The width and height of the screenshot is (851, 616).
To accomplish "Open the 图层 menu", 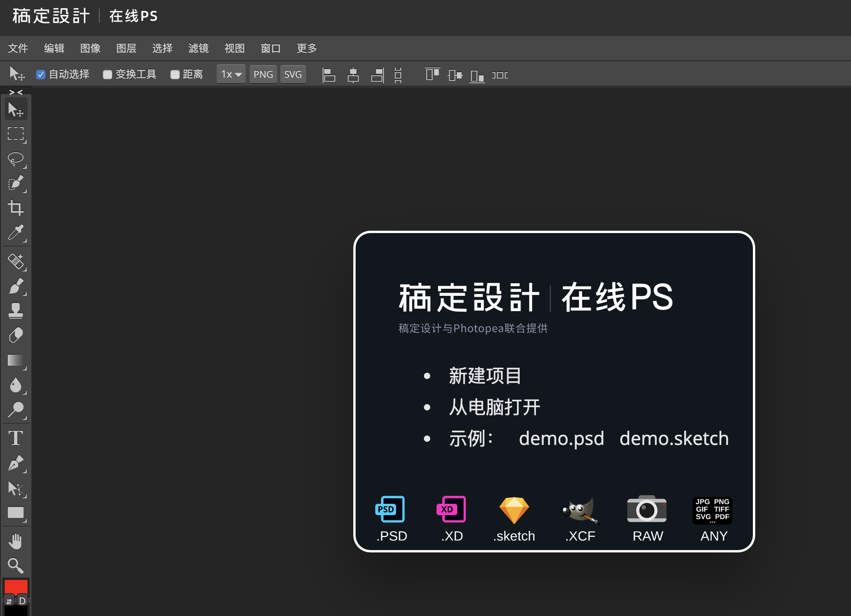I will 126,48.
